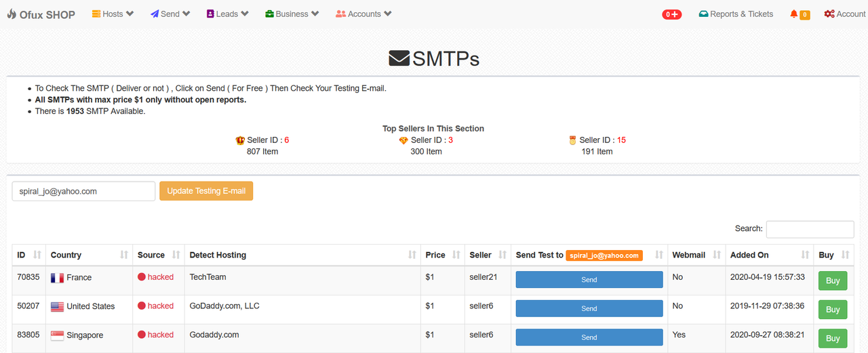The height and width of the screenshot is (353, 868).
Task: Sort by Country column sort arrows
Action: [x=124, y=255]
